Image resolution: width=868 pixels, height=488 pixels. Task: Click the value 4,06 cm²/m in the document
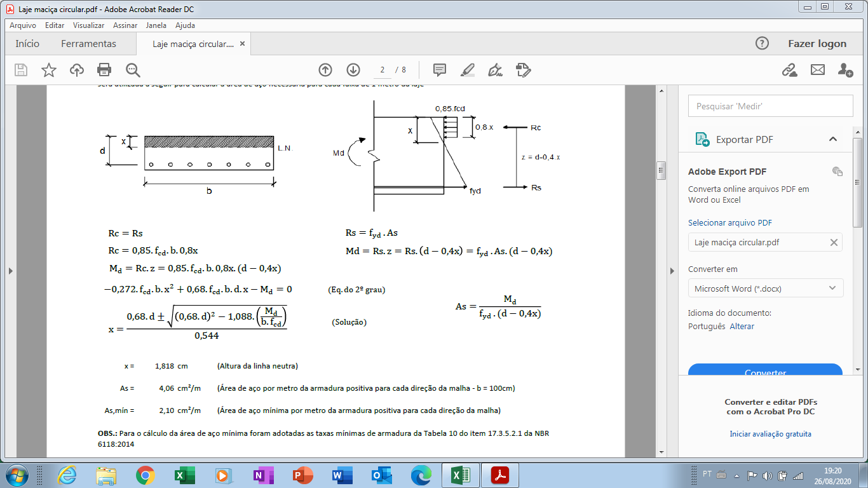click(x=180, y=388)
